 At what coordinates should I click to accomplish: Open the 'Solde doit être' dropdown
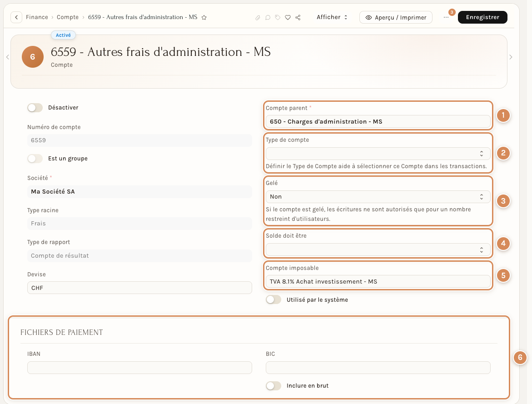point(378,249)
